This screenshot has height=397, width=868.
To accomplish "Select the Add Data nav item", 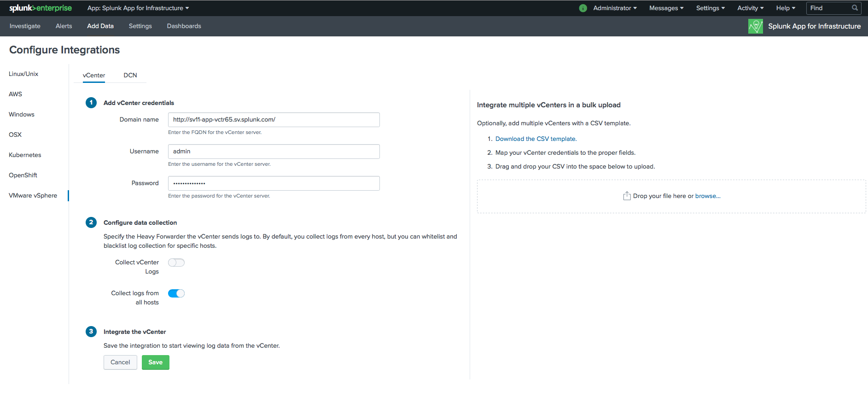I will coord(100,26).
